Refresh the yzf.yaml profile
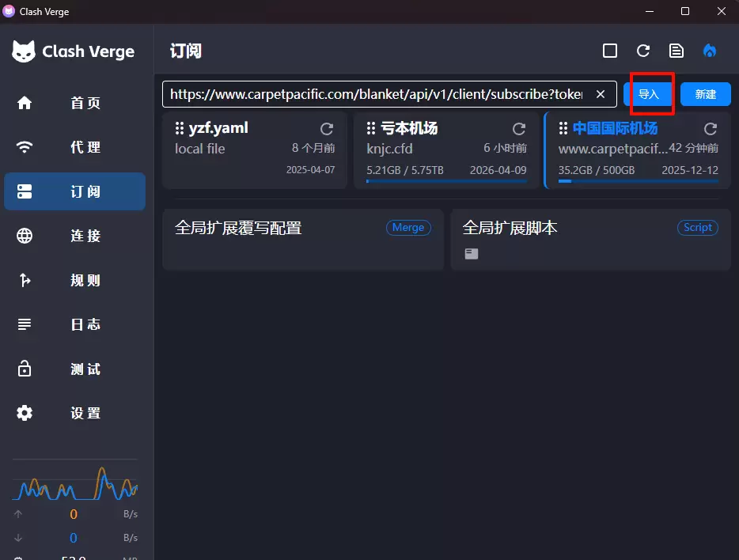This screenshot has width=739, height=560. pos(327,128)
